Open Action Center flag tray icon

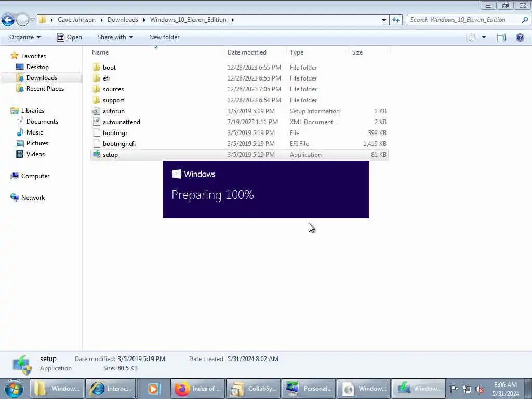click(454, 389)
